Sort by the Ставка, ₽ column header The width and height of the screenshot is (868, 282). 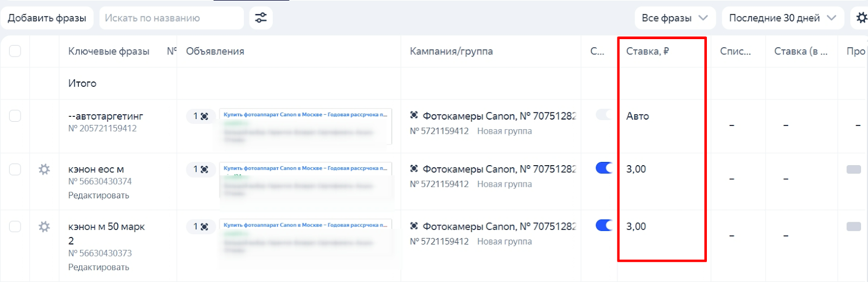647,51
